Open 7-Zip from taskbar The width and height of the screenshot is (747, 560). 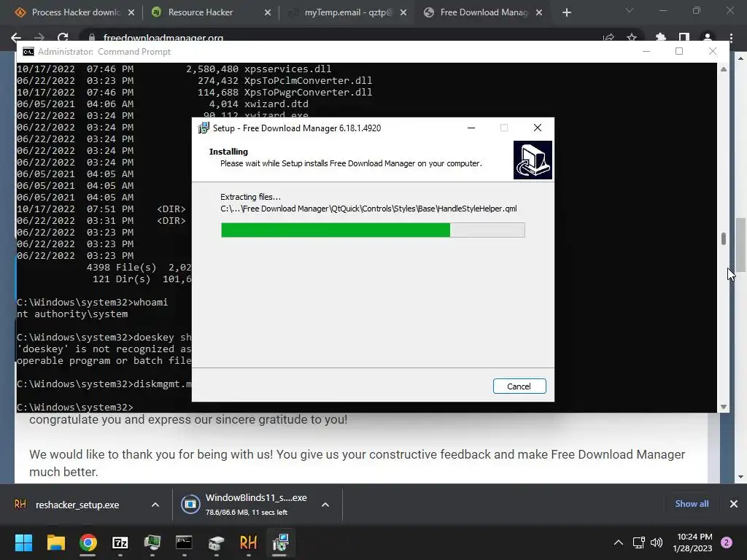(120, 542)
